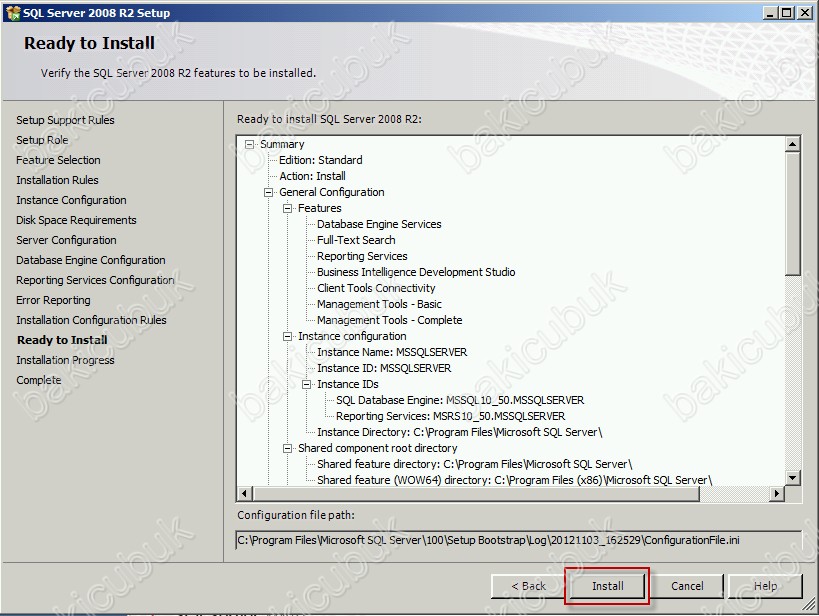Select the Database Engine Services row

click(x=379, y=224)
